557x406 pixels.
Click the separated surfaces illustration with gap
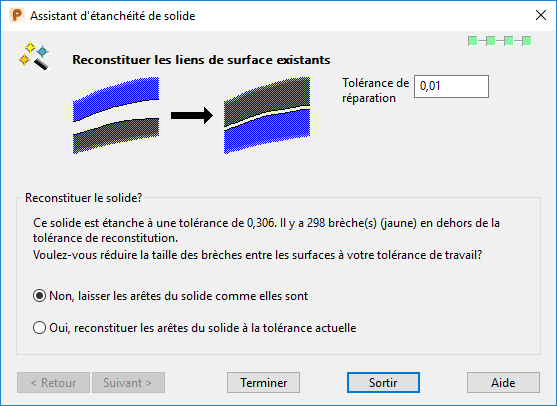(x=116, y=115)
